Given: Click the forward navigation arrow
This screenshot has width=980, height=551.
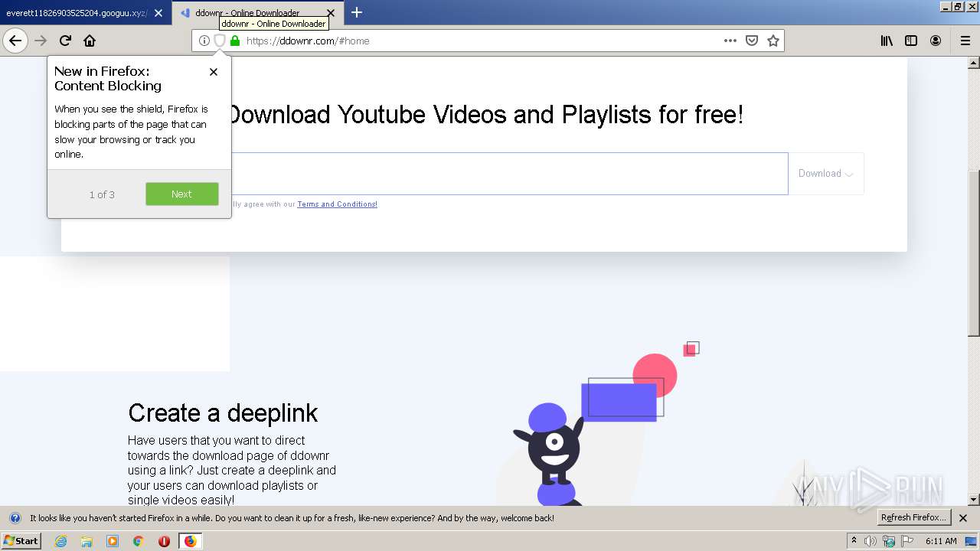Looking at the screenshot, I should [x=41, y=41].
